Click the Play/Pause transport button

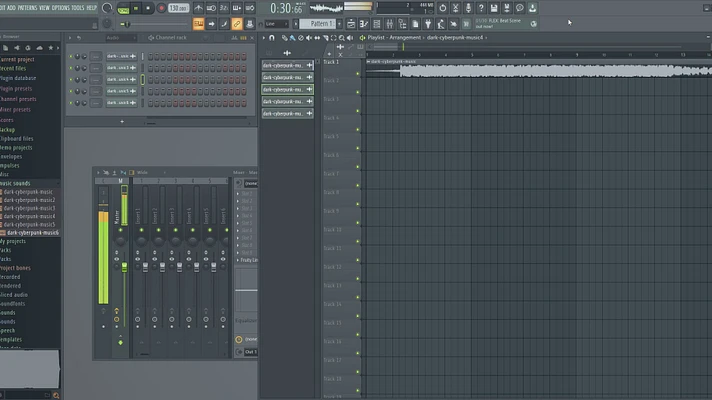click(136, 8)
